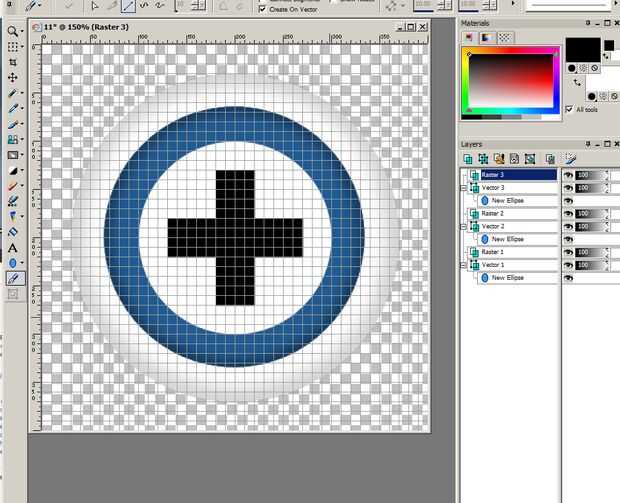Screen dimensions: 620x503
Task: Select the Pen tool in the toolbox
Action: pyautogui.click(x=15, y=278)
